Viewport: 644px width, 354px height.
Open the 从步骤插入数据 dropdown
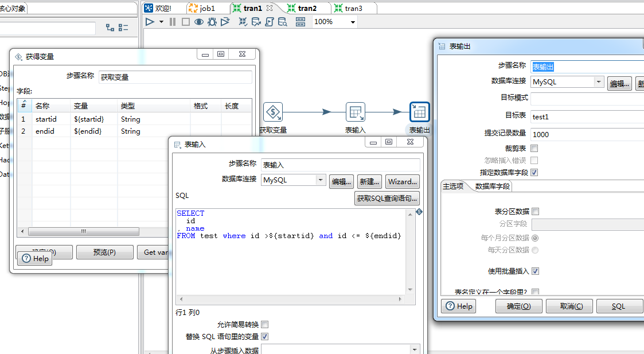415,349
